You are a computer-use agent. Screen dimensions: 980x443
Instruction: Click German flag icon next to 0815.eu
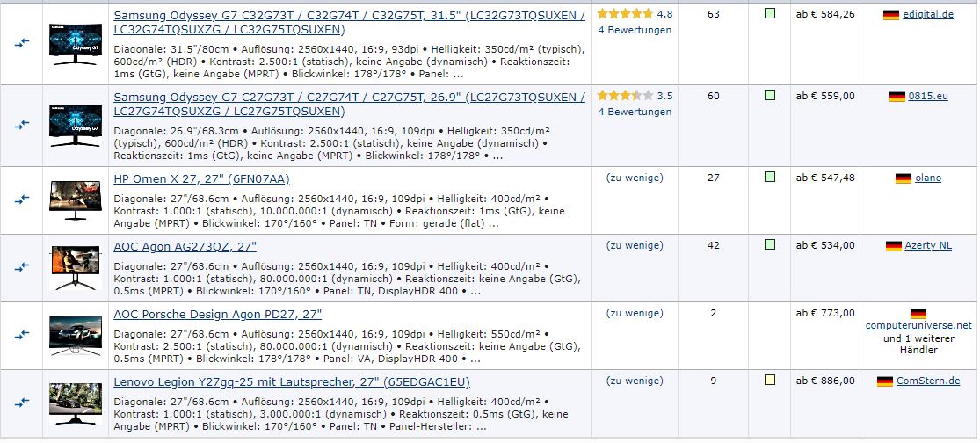coord(897,97)
